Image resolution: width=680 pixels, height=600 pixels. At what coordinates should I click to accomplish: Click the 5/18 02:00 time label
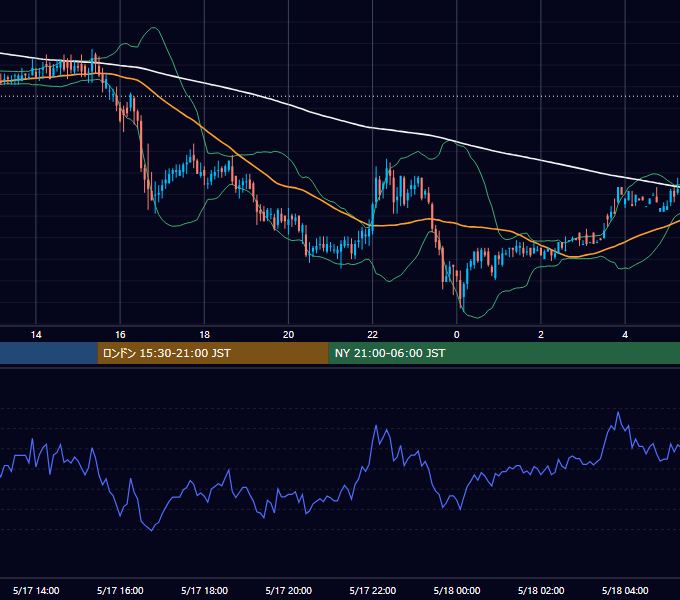[541, 590]
